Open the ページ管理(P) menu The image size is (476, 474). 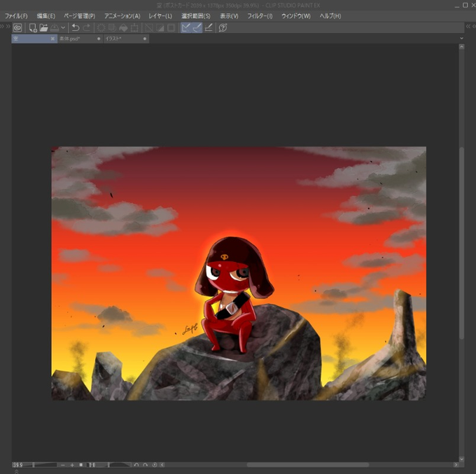[x=79, y=16]
